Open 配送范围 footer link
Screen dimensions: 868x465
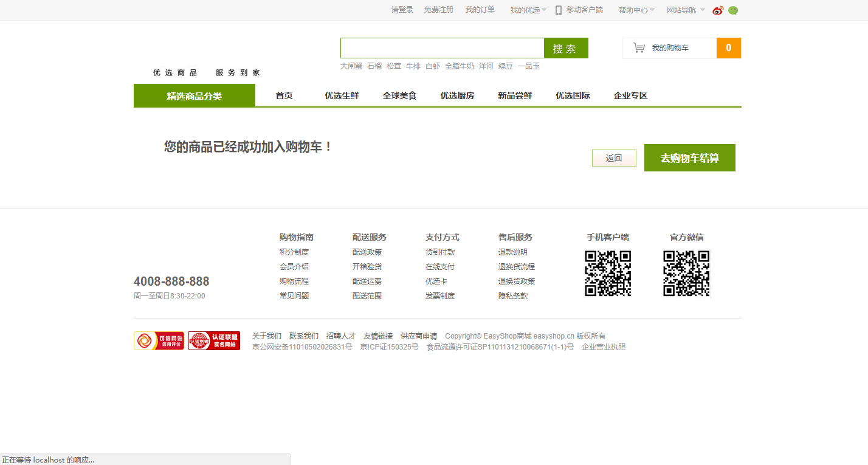367,296
